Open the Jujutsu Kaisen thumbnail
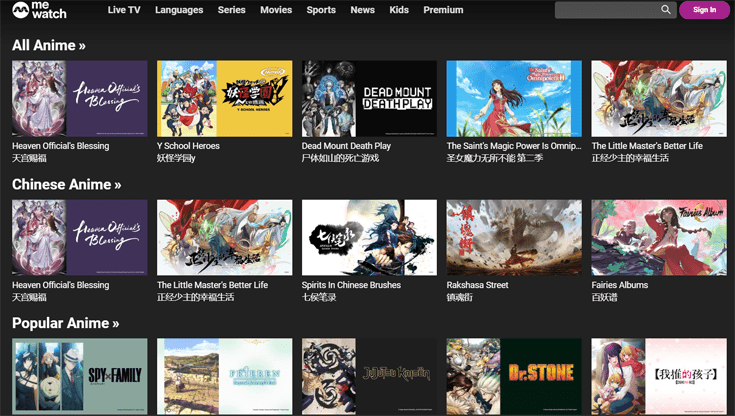 [x=369, y=376]
